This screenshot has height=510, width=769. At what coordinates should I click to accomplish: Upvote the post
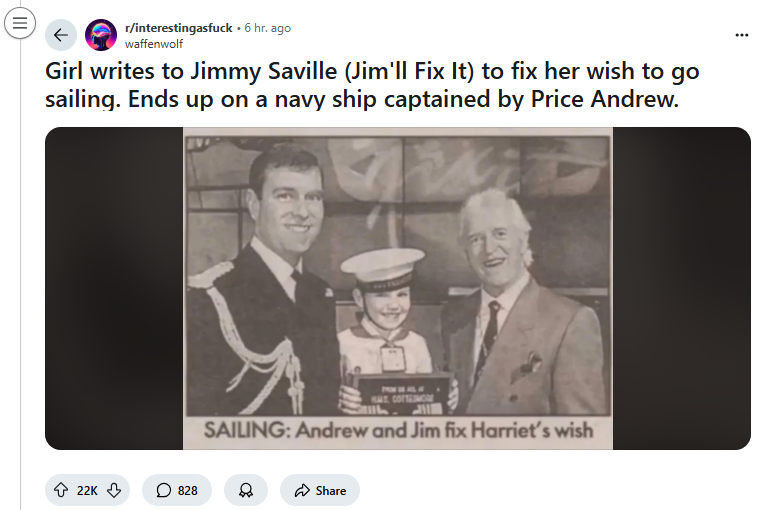coord(60,490)
